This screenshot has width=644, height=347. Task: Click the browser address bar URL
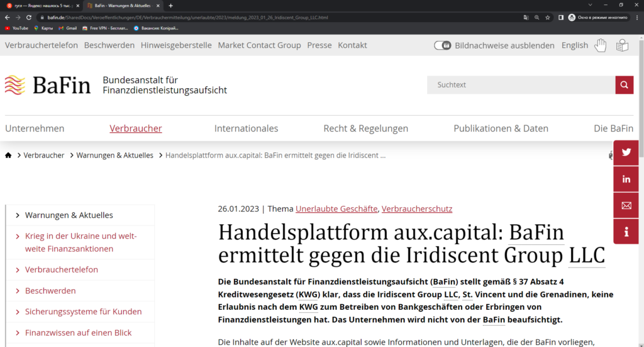(187, 17)
